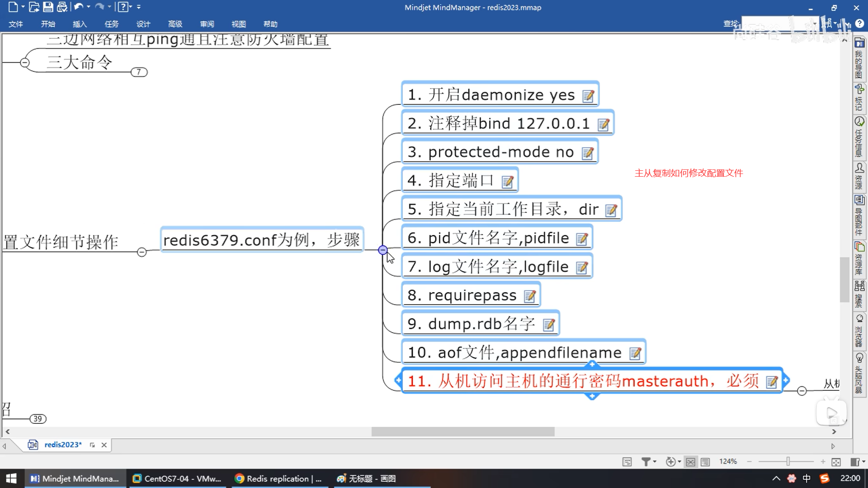Toggle the outline view button in status bar
This screenshot has width=868, height=488.
(x=705, y=462)
